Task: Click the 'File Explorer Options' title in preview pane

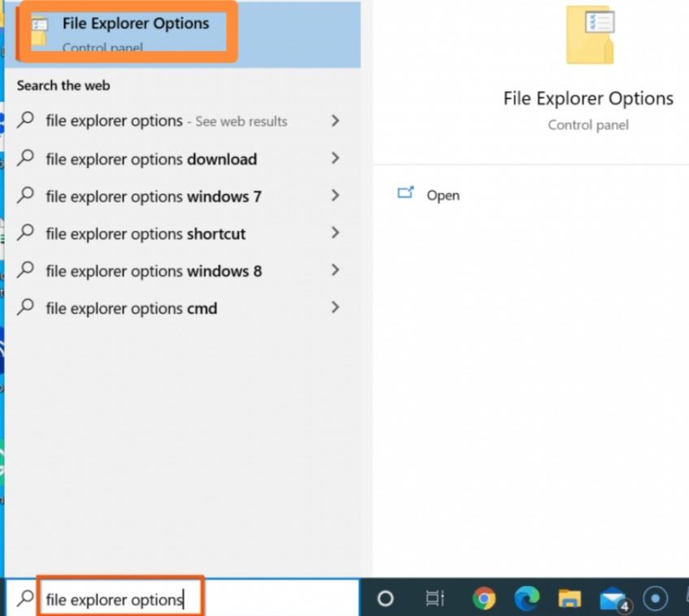Action: [588, 98]
